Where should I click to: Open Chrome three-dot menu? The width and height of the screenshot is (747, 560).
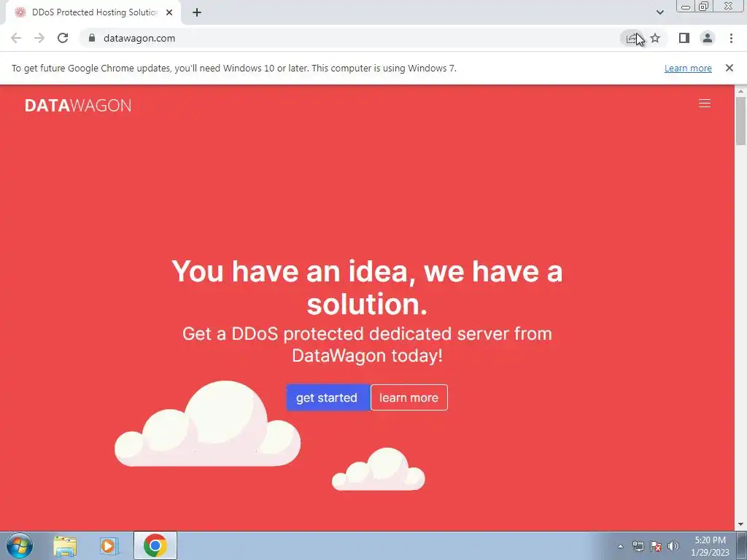point(731,38)
